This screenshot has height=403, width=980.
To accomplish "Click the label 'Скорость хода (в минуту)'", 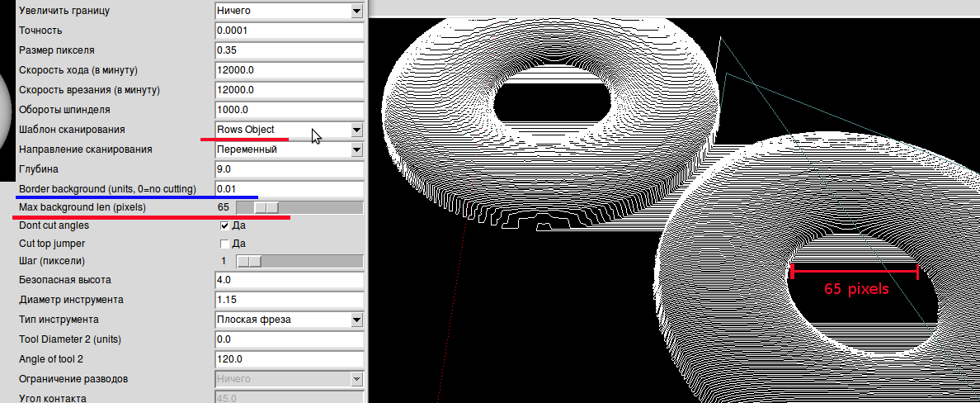I will [x=78, y=70].
